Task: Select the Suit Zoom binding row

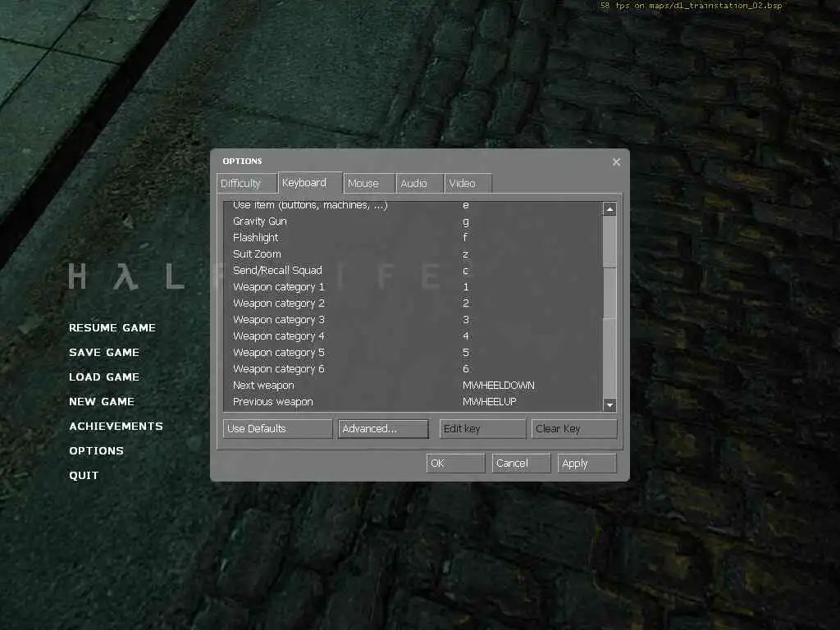Action: [413, 254]
